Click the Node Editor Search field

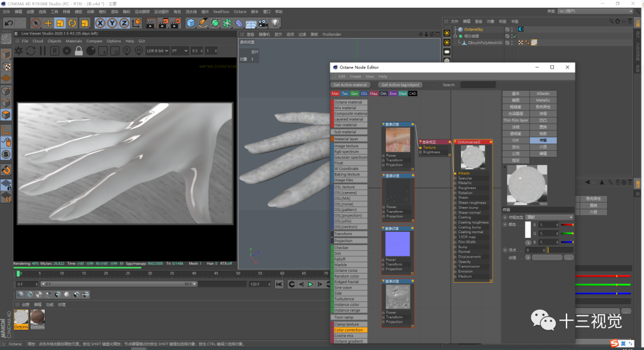pos(478,85)
